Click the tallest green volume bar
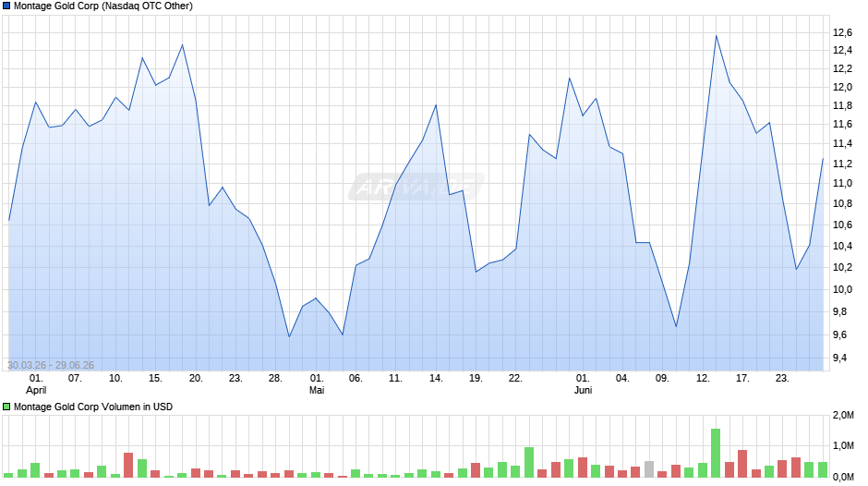868x486 pixels. (x=716, y=453)
